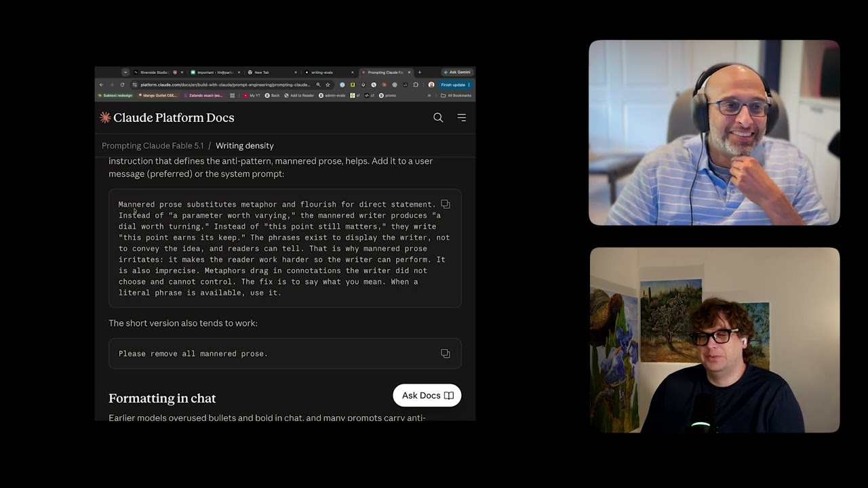Open the 'admin-evals' bookmark

[x=332, y=96]
